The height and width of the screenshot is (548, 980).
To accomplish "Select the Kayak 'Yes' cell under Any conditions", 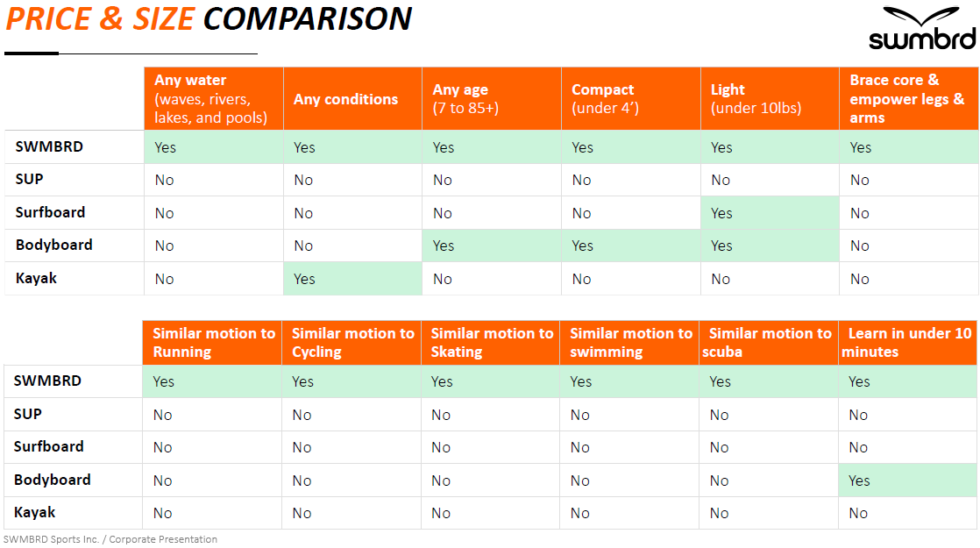I will coord(352,279).
